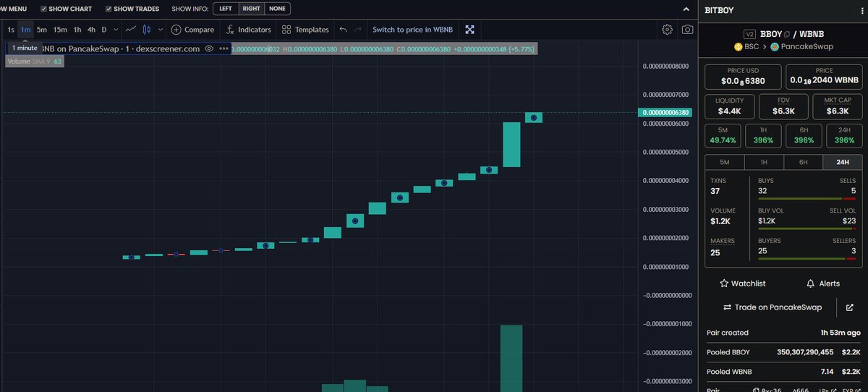Collapse the top bar with the up chevron
Viewport: 868px width, 392px height.
click(x=686, y=9)
